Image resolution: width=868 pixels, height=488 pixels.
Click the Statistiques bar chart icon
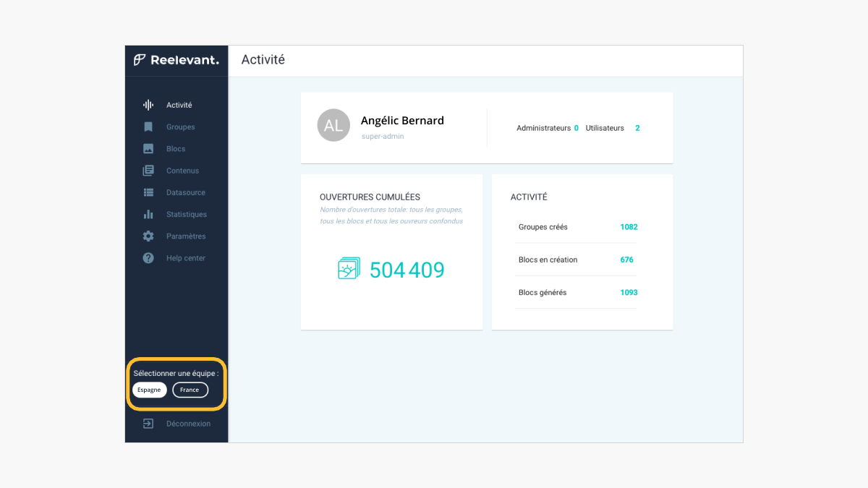[x=148, y=214]
